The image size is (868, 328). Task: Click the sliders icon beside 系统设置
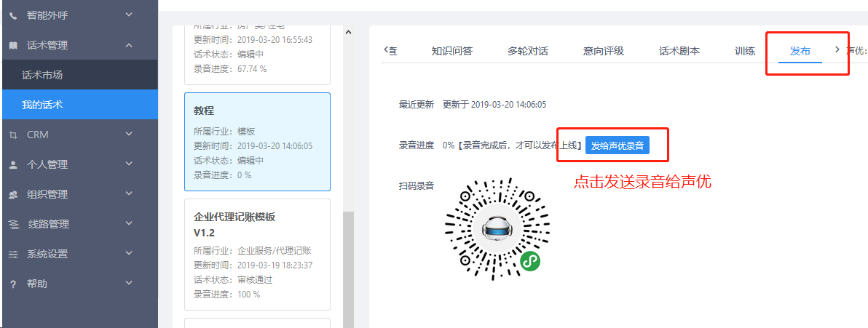(x=13, y=255)
